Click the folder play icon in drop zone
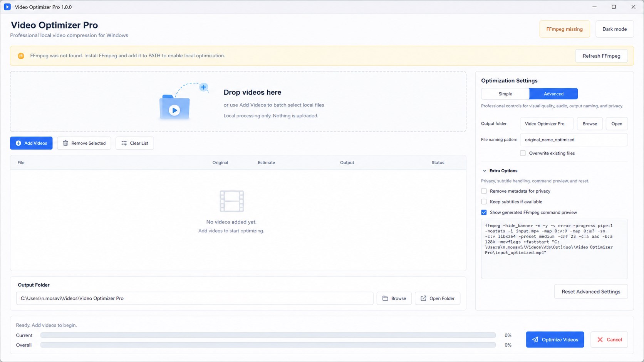Viewport: 644px width, 362px height. (x=174, y=107)
